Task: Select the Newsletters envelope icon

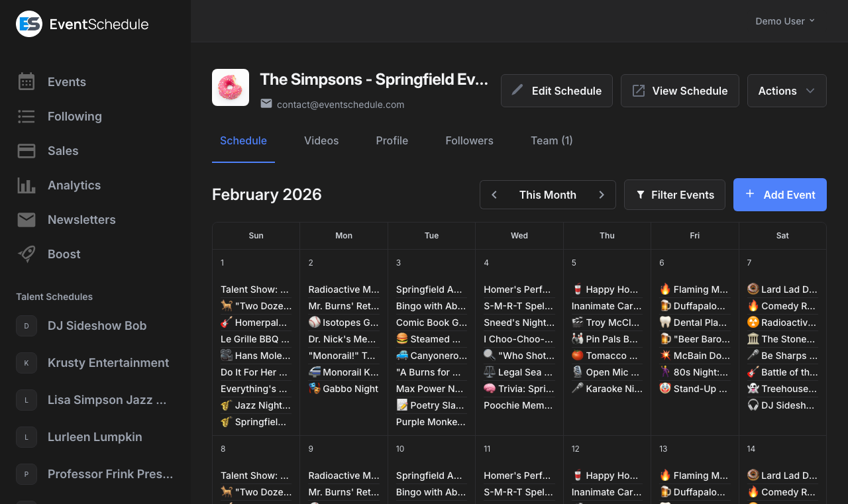Action: pos(26,219)
